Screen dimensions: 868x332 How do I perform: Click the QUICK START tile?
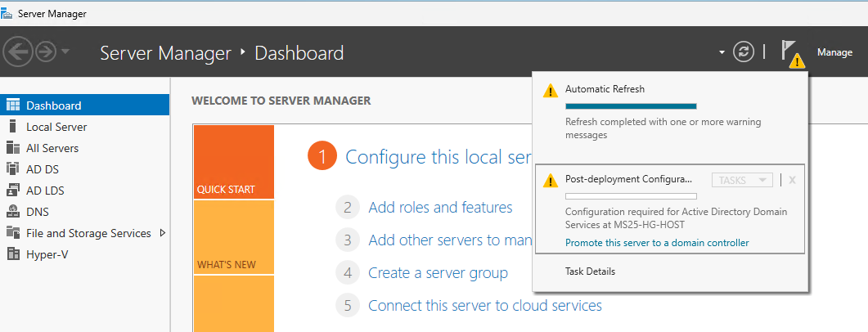pyautogui.click(x=234, y=162)
